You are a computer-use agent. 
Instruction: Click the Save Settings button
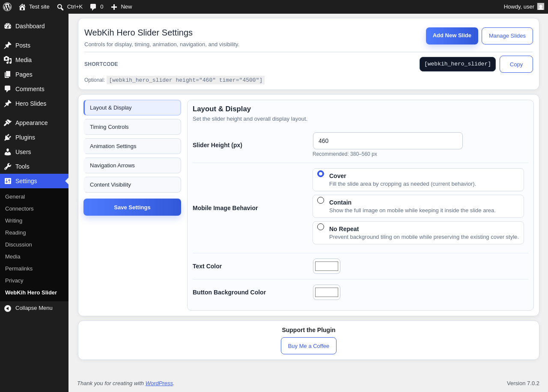(132, 207)
